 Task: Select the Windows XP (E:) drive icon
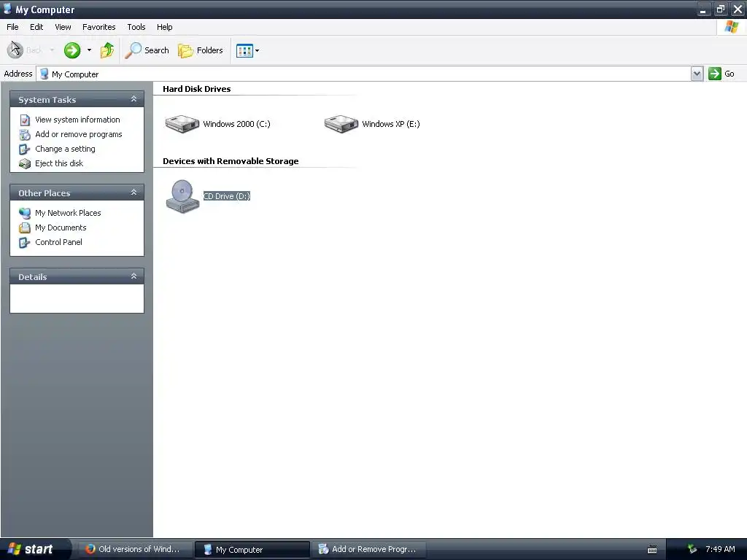click(341, 124)
